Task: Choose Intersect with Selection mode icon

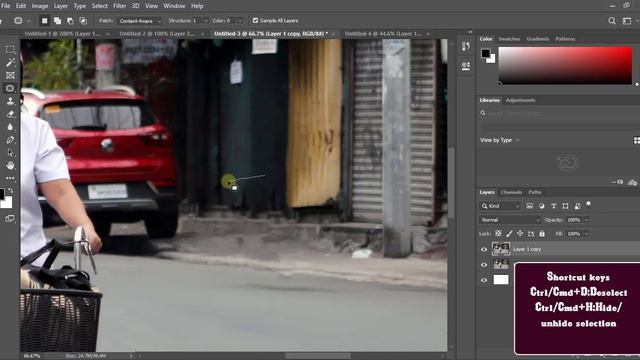Action: (x=83, y=20)
